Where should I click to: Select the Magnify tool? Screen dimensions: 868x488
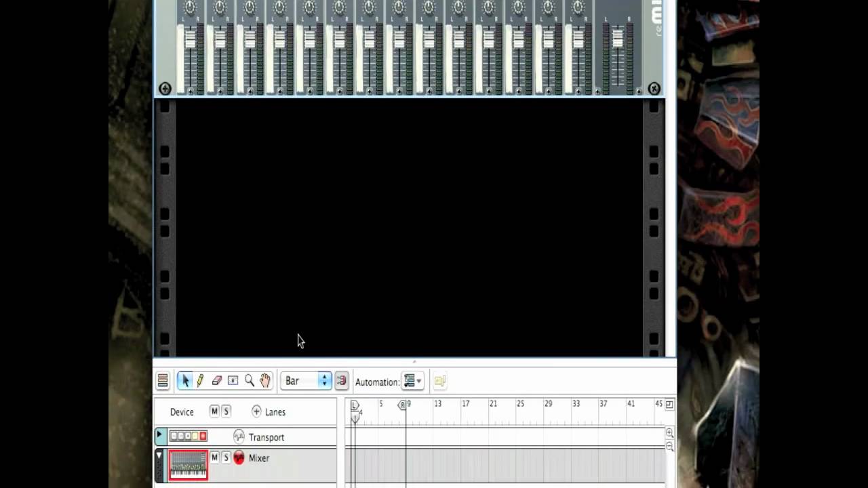(249, 381)
